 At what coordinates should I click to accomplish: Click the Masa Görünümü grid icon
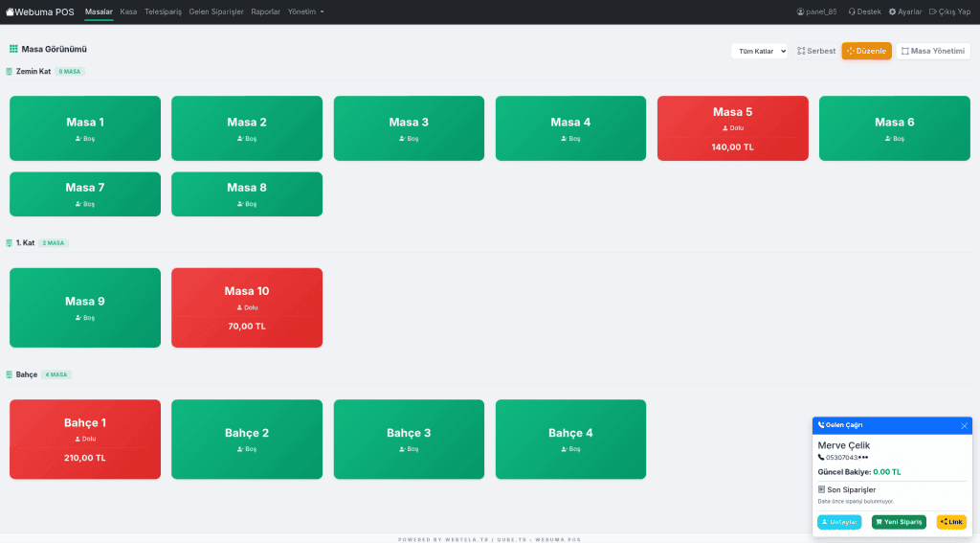(x=13, y=48)
